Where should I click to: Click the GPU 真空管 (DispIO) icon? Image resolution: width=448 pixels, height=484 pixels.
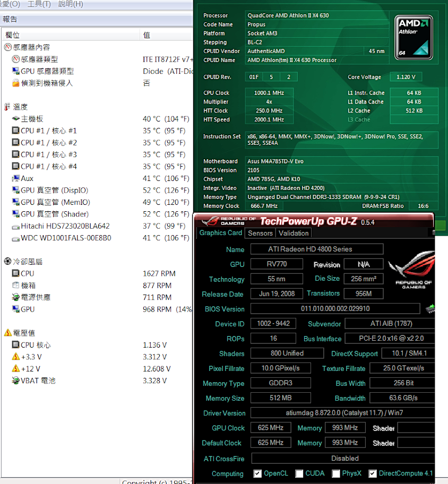point(15,190)
